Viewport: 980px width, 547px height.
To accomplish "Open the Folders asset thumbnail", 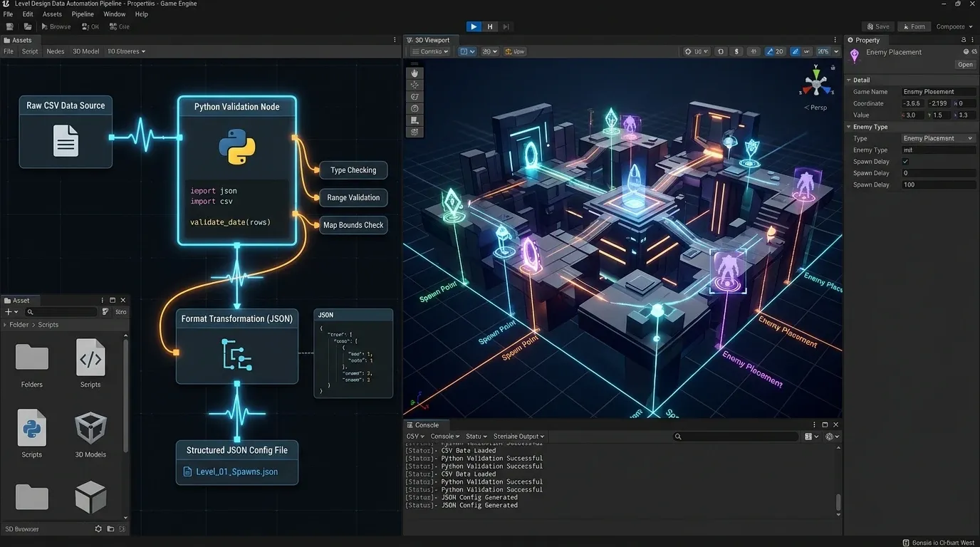I will 32,358.
